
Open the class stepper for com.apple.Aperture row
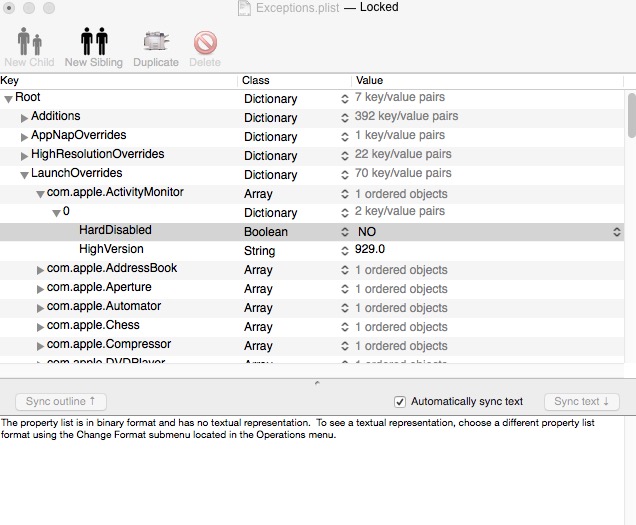click(344, 289)
